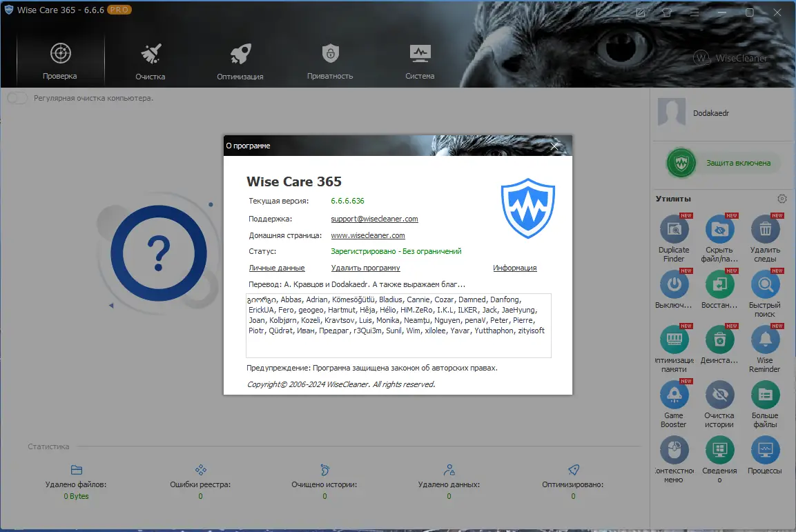The width and height of the screenshot is (796, 532).
Task: Open utilities settings gear
Action: [782, 199]
